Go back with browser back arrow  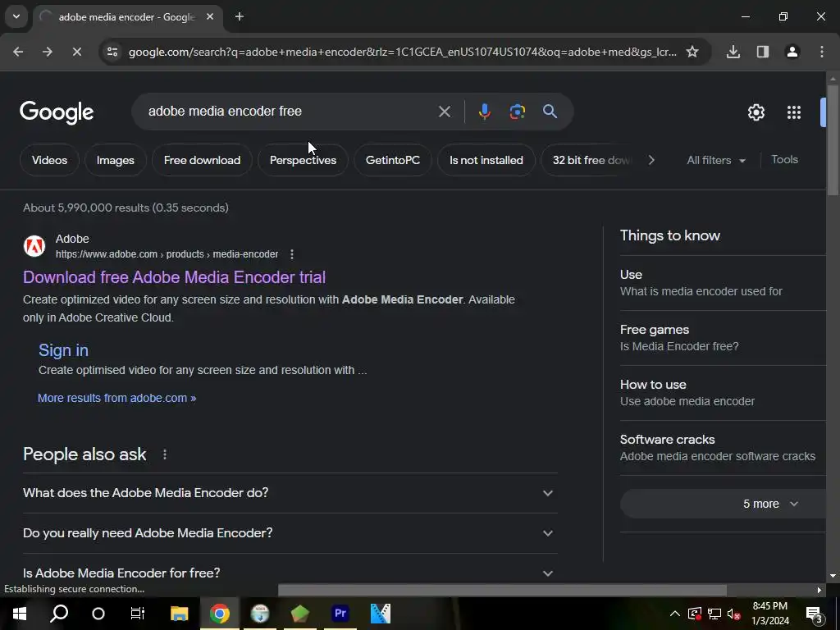(x=18, y=52)
